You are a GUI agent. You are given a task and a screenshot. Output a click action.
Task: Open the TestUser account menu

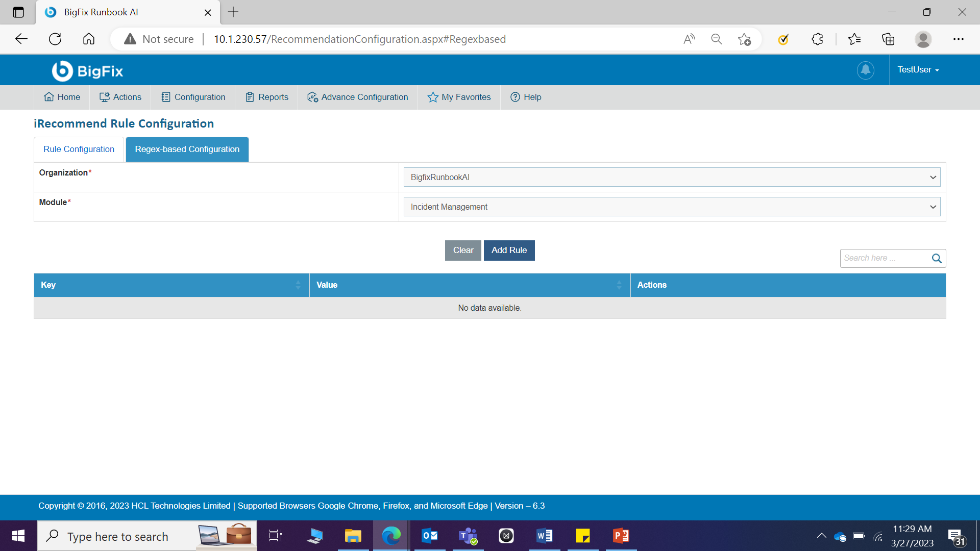point(918,70)
